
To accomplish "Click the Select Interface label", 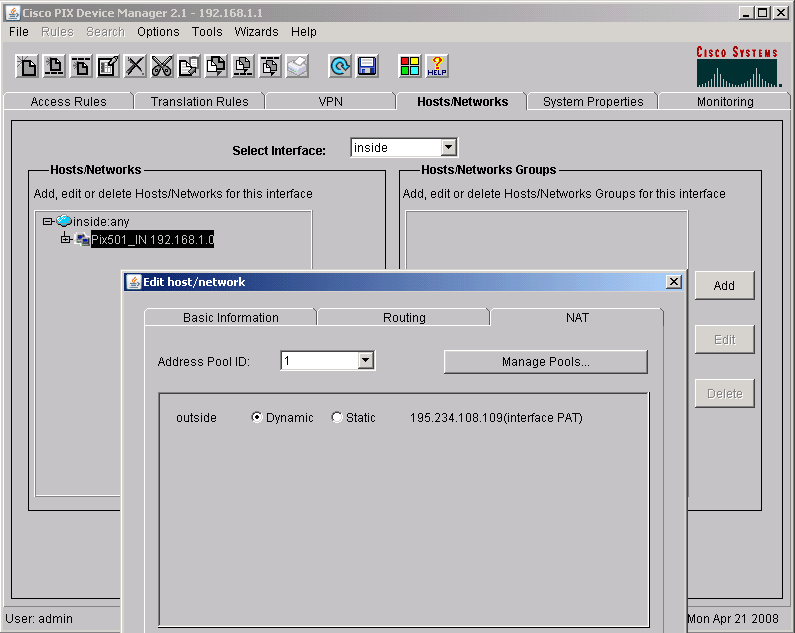I will pyautogui.click(x=279, y=151).
